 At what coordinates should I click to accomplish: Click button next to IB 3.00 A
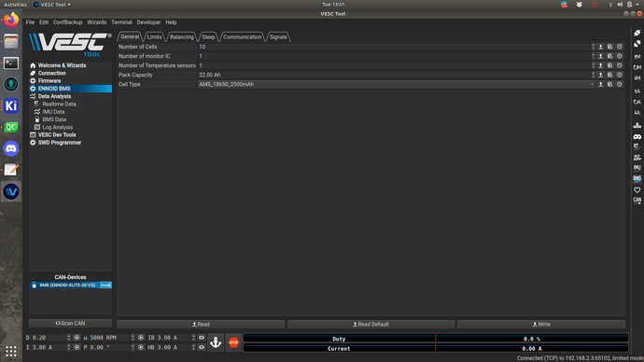click(202, 338)
